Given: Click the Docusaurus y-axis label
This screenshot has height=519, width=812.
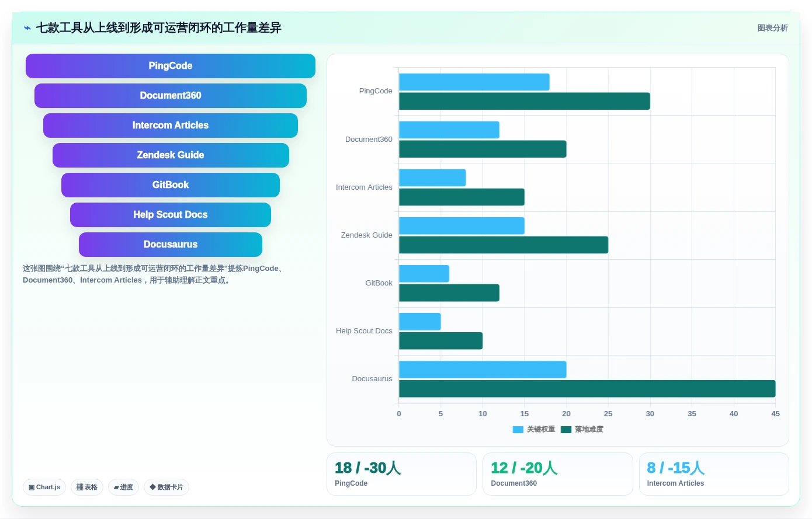Looking at the screenshot, I should [x=372, y=379].
